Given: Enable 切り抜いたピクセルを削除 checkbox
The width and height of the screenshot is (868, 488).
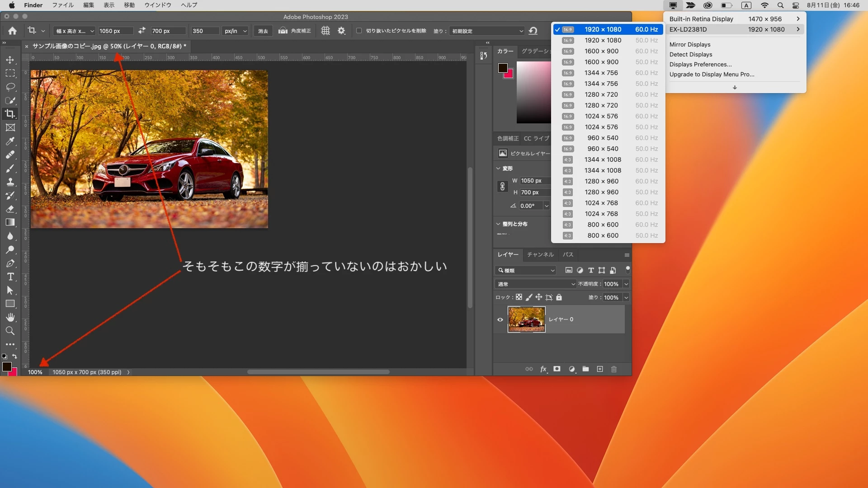Looking at the screenshot, I should [359, 31].
